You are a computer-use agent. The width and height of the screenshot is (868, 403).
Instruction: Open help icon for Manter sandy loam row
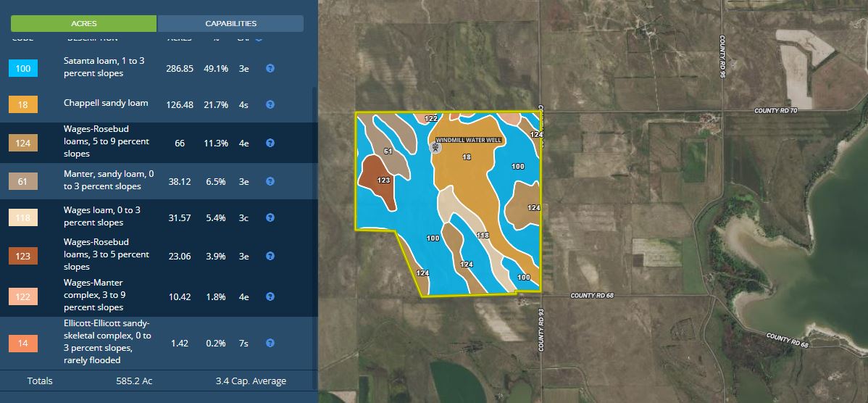coord(270,181)
